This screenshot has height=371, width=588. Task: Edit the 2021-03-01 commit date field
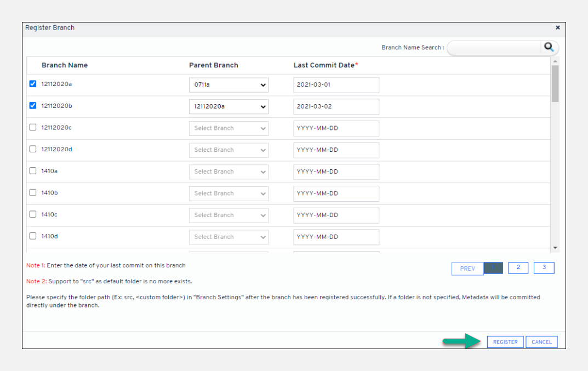point(336,85)
